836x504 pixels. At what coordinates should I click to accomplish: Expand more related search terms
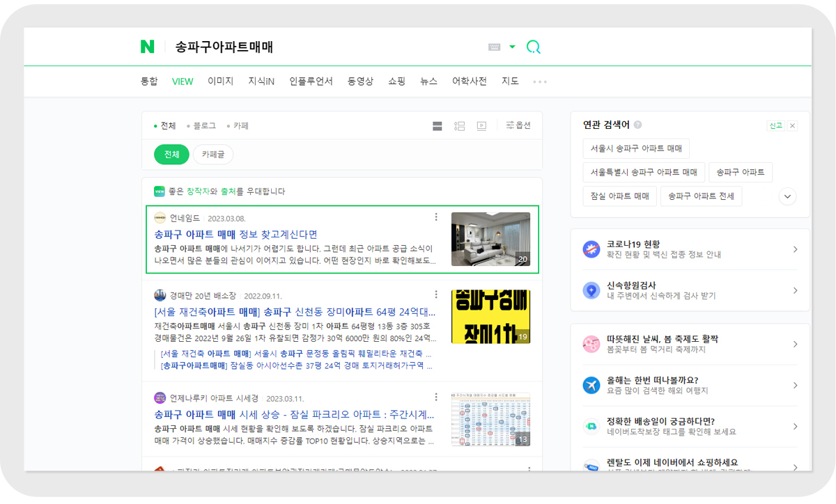tap(787, 196)
